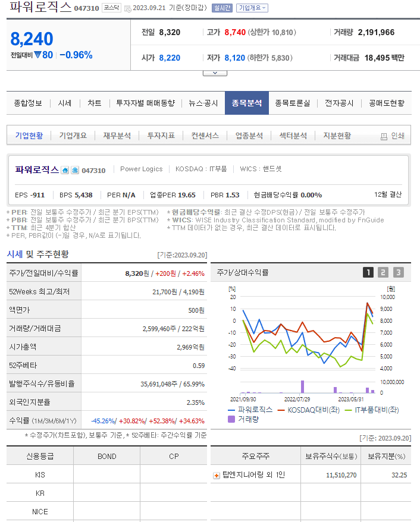Click the BOND column header
Viewport: 420px width, 522px height.
[x=107, y=456]
